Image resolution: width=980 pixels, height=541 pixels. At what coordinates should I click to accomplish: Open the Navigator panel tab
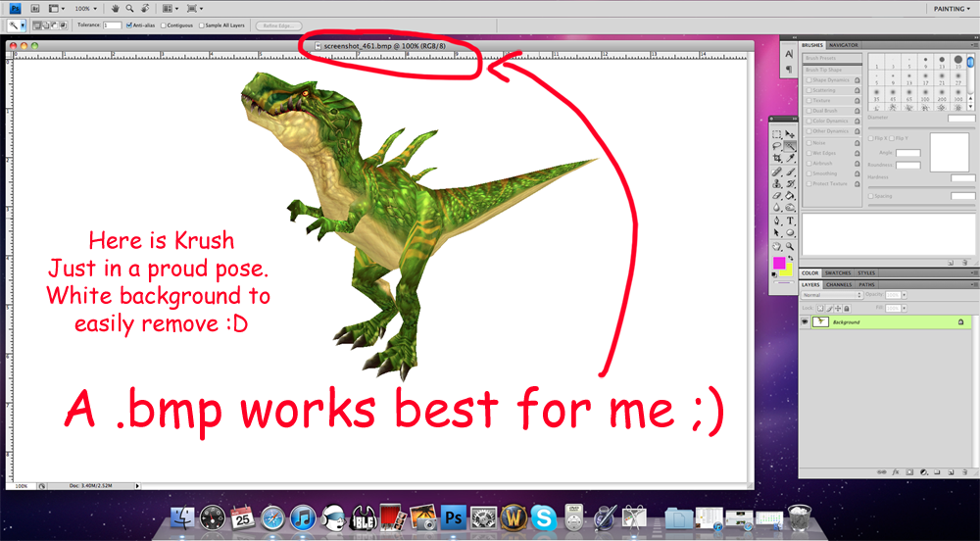click(843, 45)
